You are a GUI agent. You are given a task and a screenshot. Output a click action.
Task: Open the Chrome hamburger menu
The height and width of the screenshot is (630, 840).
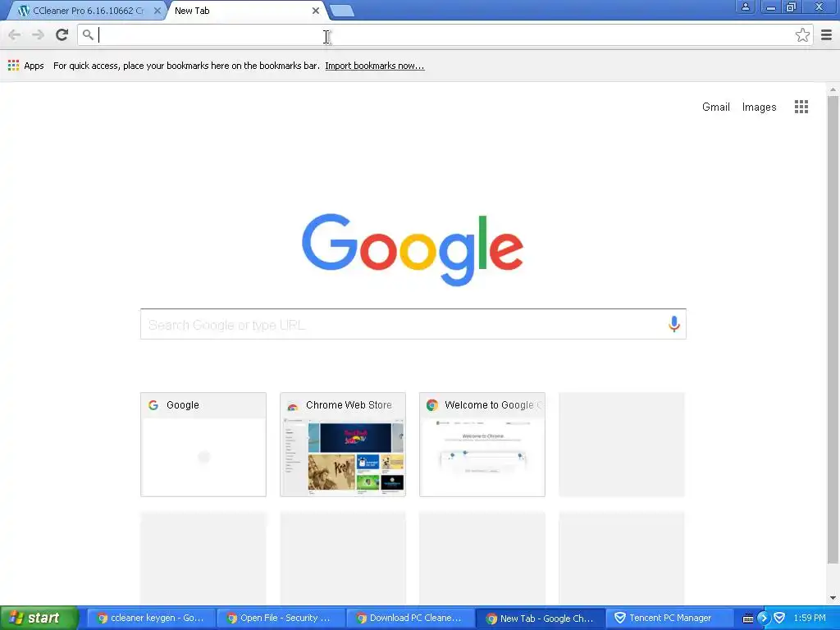[x=827, y=35]
